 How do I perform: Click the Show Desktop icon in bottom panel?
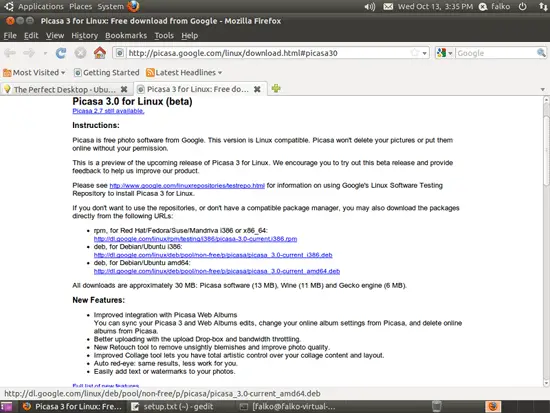tap(6, 406)
